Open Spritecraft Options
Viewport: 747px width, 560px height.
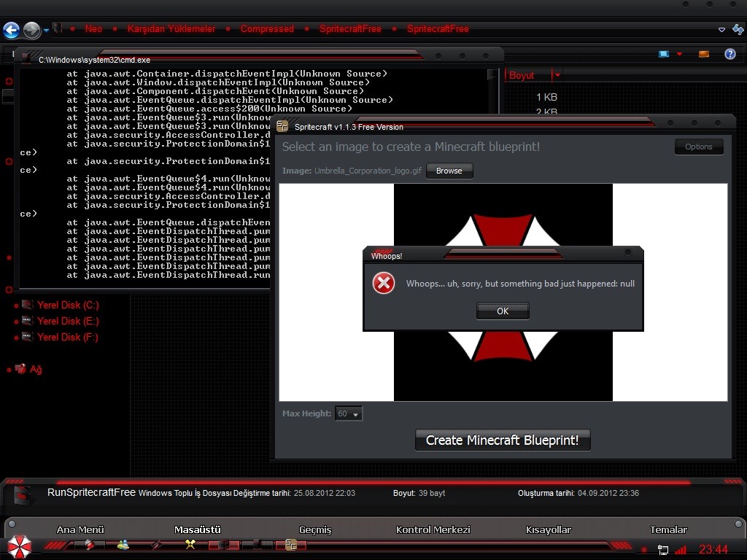coord(698,147)
